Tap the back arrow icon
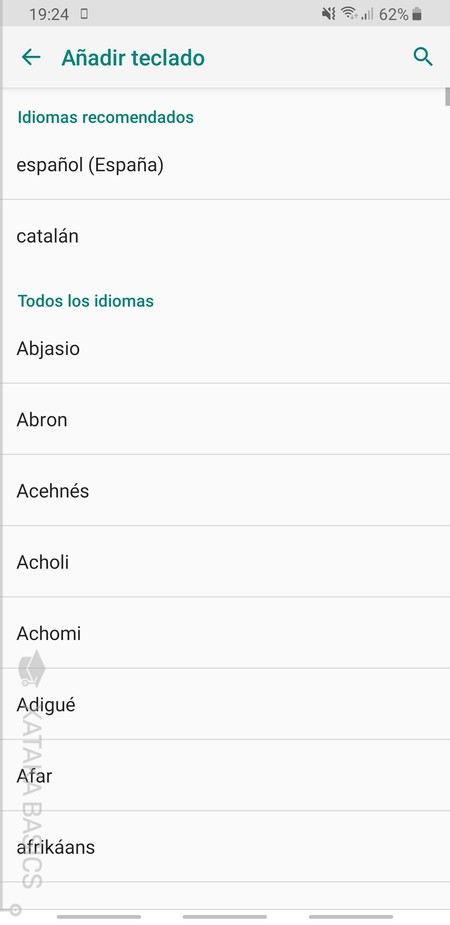The image size is (450, 925). (x=31, y=57)
